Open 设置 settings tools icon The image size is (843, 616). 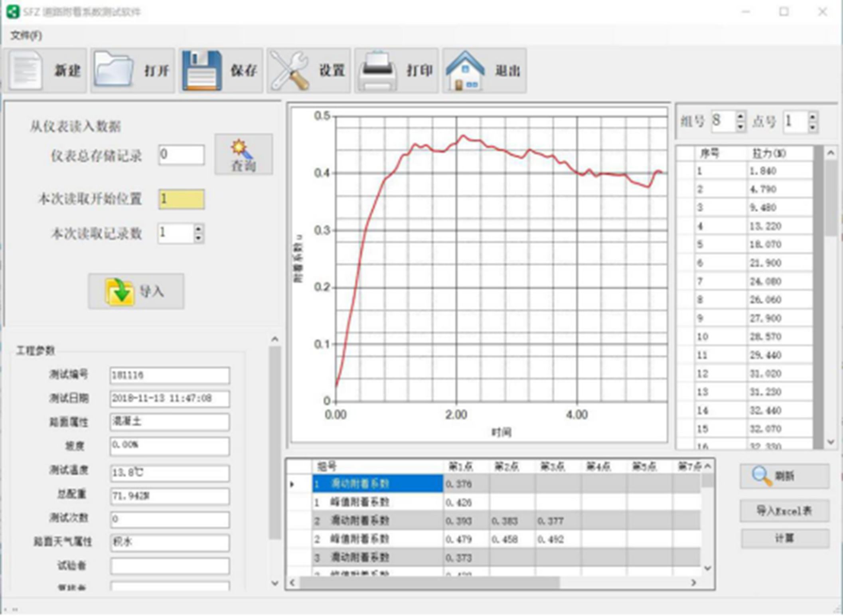click(x=290, y=71)
